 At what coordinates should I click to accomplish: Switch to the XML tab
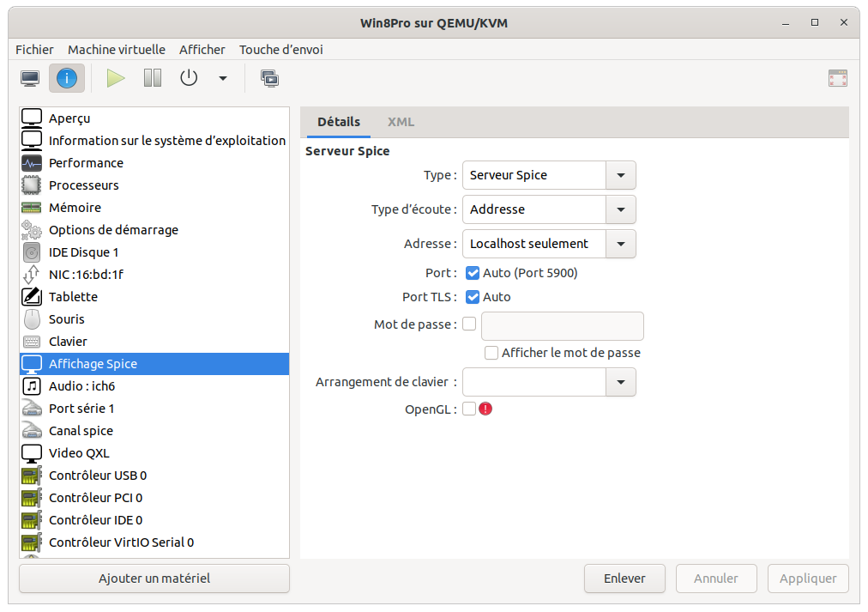[x=401, y=122]
